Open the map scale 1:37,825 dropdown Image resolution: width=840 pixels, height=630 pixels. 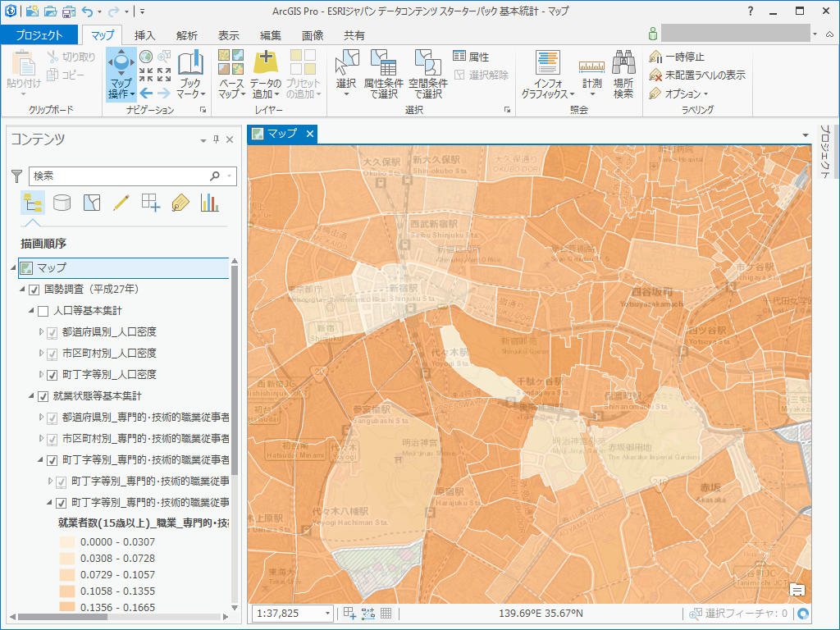(x=327, y=614)
